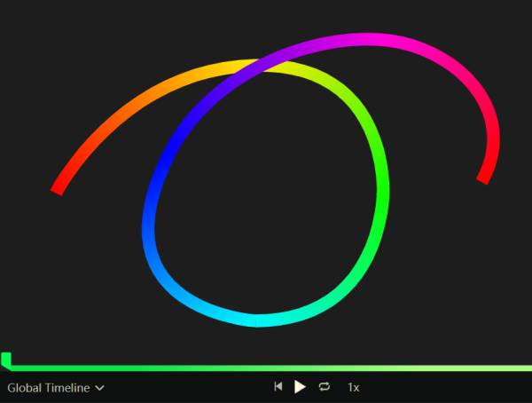Image resolution: width=532 pixels, height=403 pixels.
Task: Expand the chevron beside Global Timeline
Action: click(x=100, y=388)
